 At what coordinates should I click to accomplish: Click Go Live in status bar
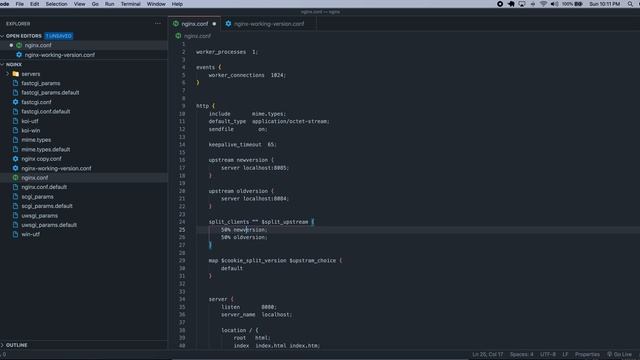tap(619, 354)
